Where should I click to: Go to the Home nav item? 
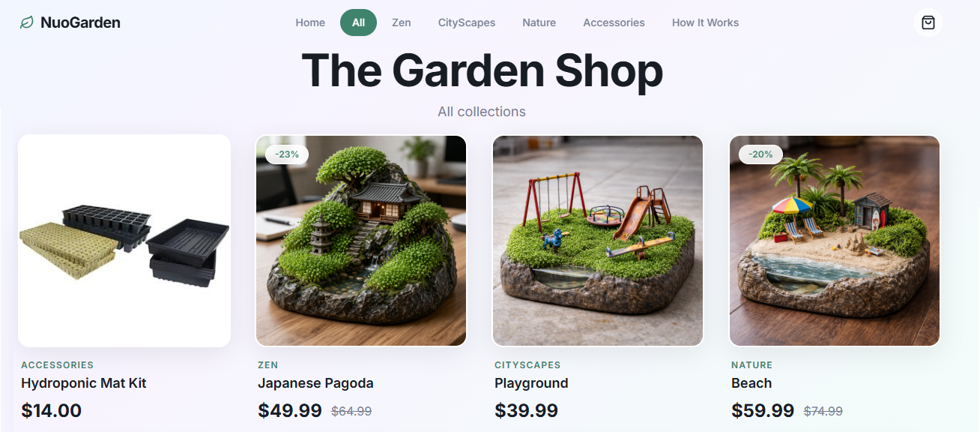pyautogui.click(x=310, y=22)
